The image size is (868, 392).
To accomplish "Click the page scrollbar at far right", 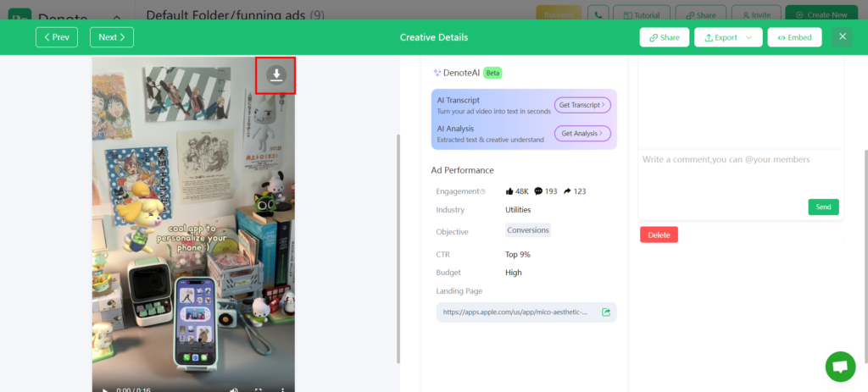I will pyautogui.click(x=865, y=256).
